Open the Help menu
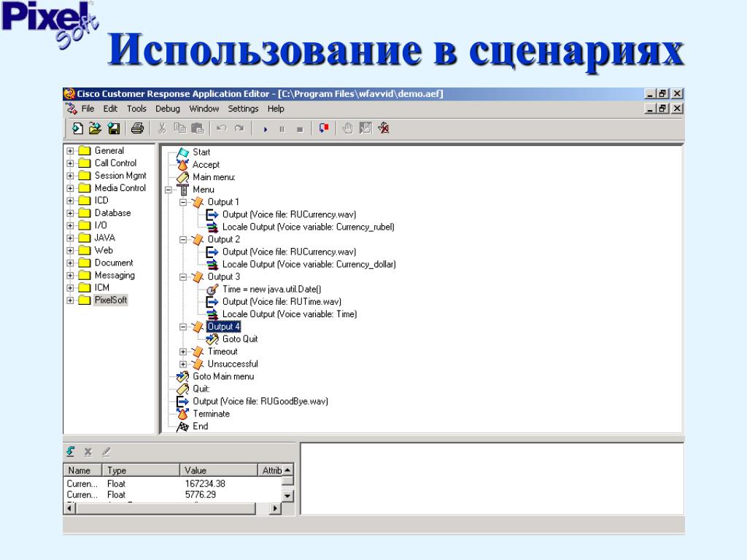 click(276, 109)
